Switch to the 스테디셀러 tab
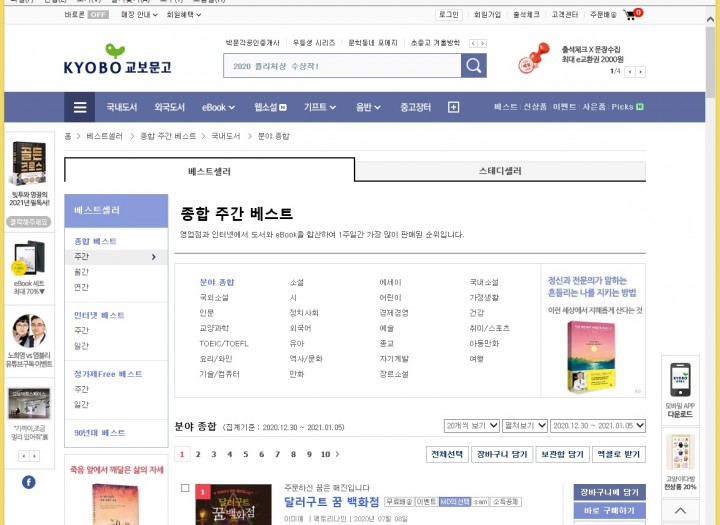Image resolution: width=720 pixels, height=525 pixels. (500, 171)
